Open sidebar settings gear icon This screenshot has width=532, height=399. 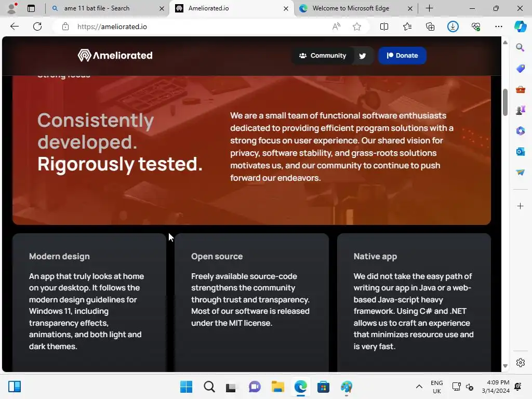click(x=520, y=362)
